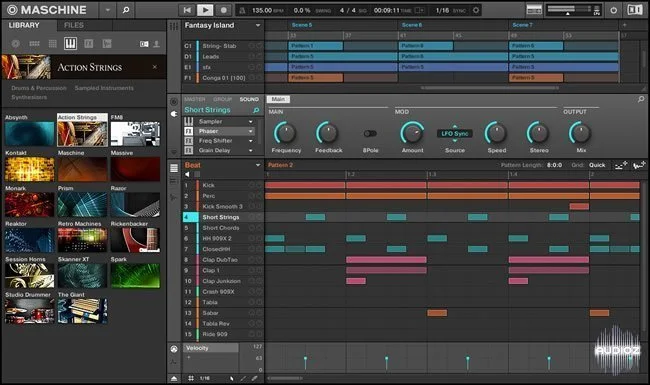Open the Freq Shifter plug-in dropdown arrow

(x=251, y=140)
